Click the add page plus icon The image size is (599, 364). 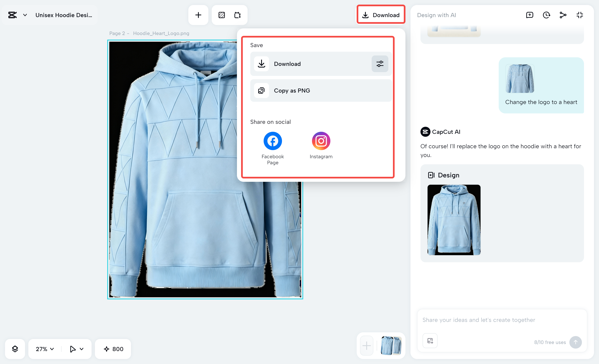(198, 15)
